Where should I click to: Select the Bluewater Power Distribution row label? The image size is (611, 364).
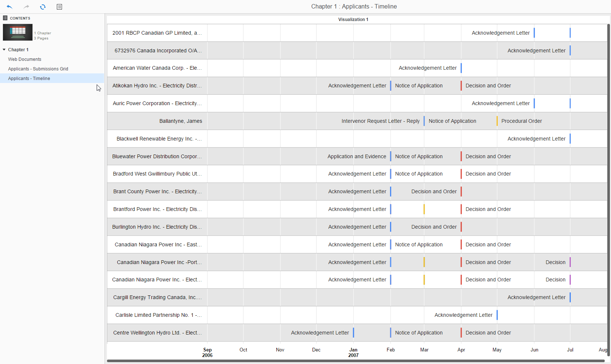pos(157,156)
